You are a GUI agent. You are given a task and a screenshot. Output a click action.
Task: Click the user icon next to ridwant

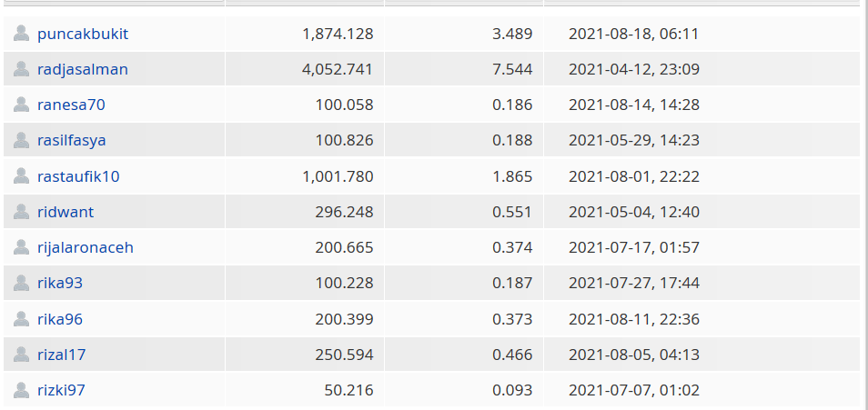(21, 211)
